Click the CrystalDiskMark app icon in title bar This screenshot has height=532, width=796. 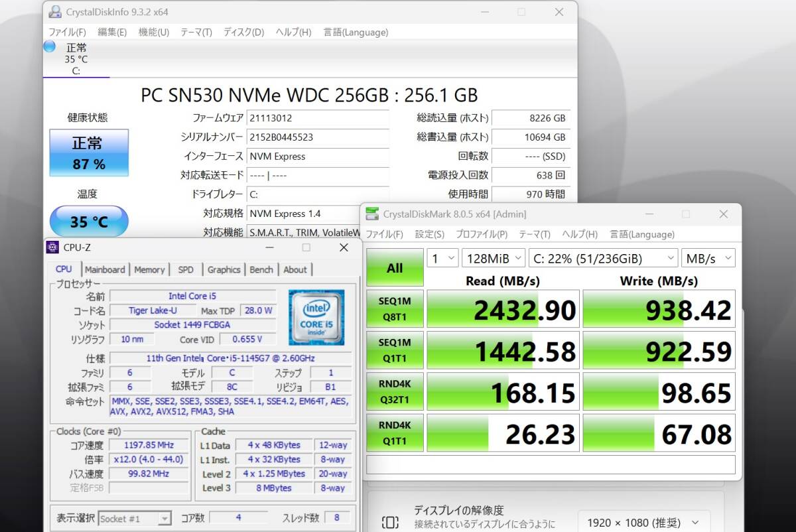coord(372,214)
